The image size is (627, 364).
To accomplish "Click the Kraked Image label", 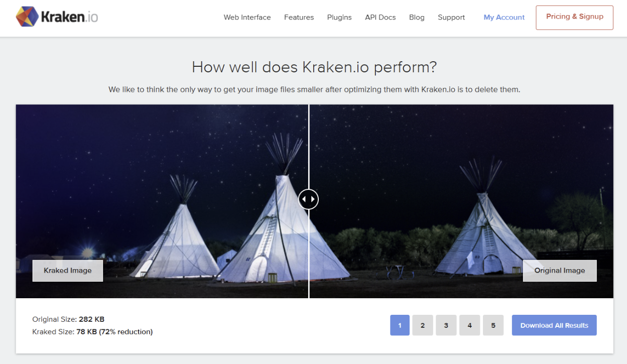I will pyautogui.click(x=68, y=271).
